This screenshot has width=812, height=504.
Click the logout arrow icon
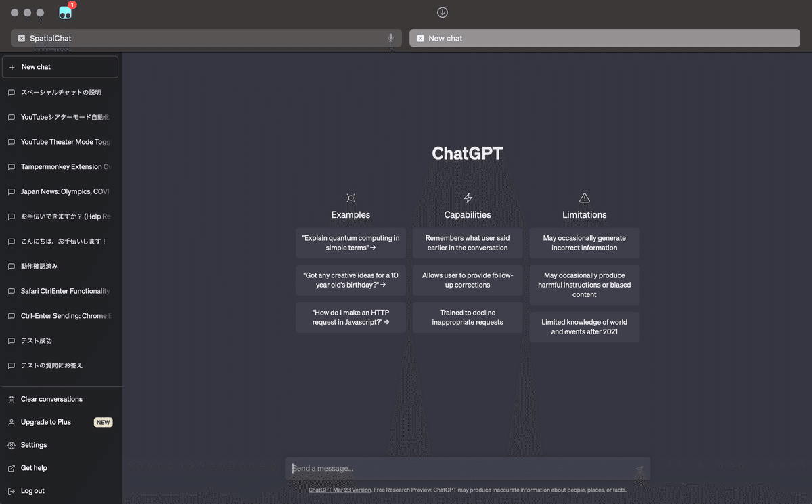click(11, 491)
